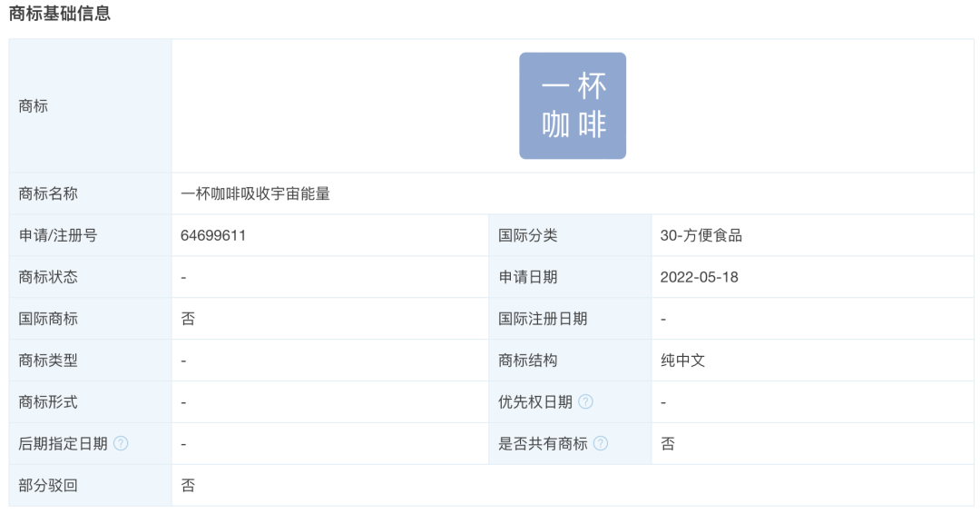Click the 国际分类 label cell
The height and width of the screenshot is (514, 980).
click(527, 235)
